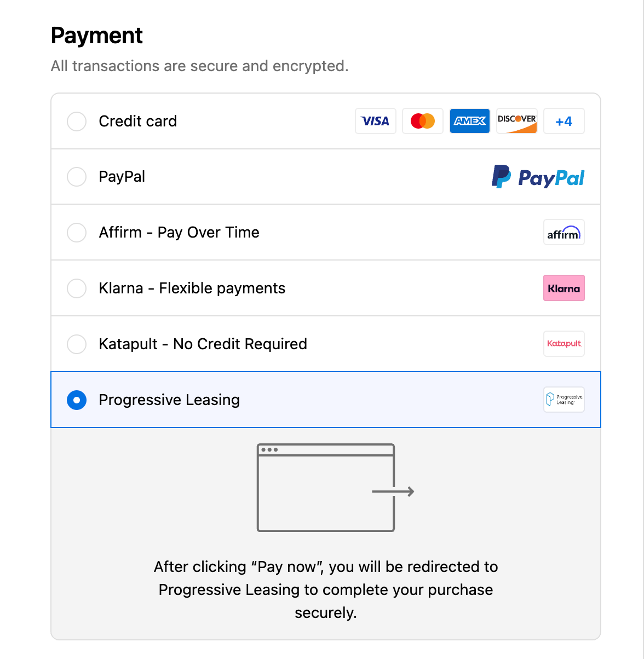Select the Klarna radio button
The width and height of the screenshot is (644, 659).
point(77,288)
